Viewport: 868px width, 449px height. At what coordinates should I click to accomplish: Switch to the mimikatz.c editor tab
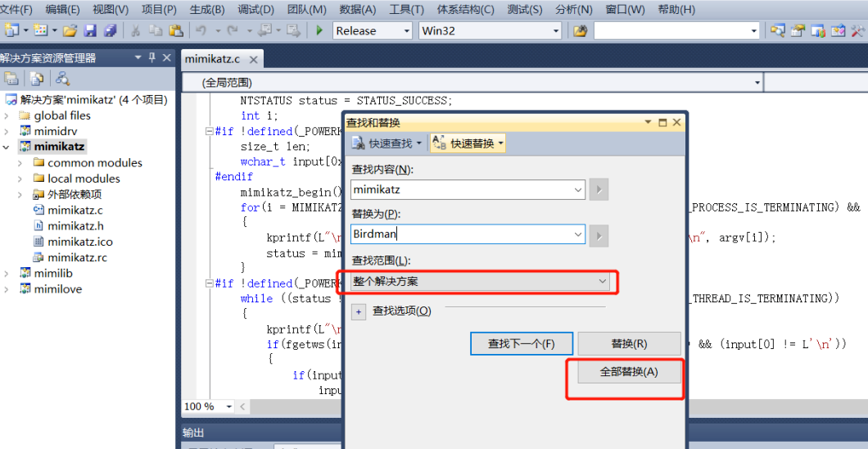pyautogui.click(x=213, y=59)
